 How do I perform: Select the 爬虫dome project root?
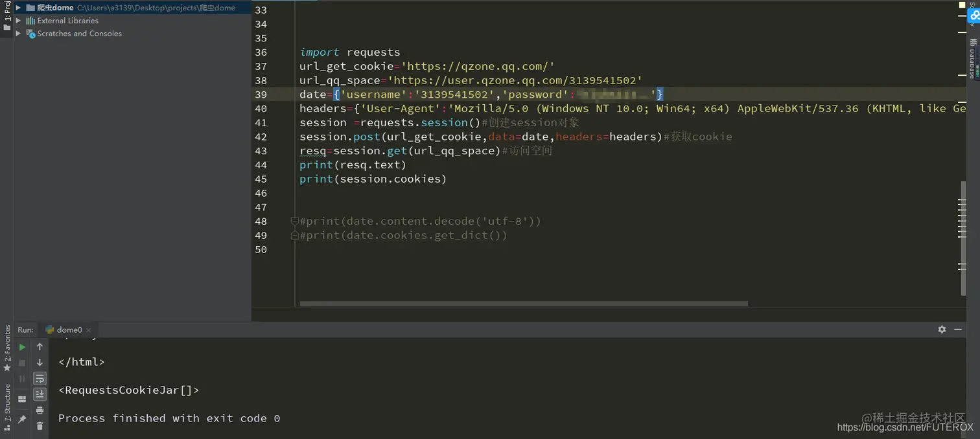pos(132,8)
